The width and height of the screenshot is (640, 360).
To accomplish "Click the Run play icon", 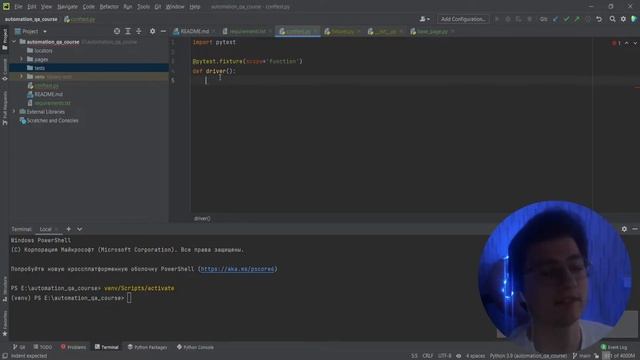I will [497, 19].
